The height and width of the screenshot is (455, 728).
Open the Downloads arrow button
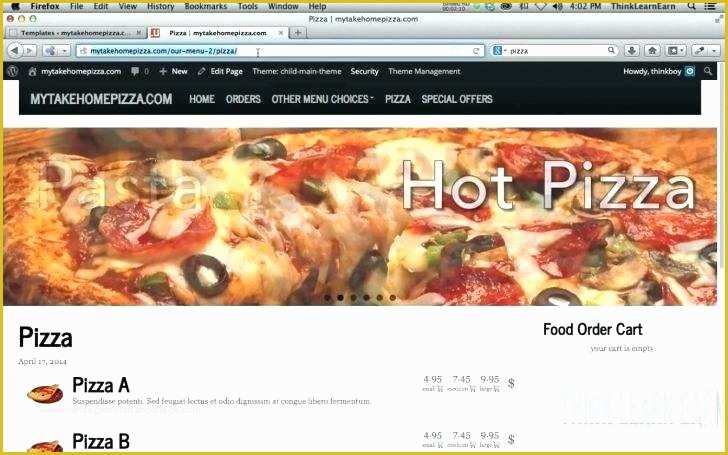pyautogui.click(x=631, y=51)
